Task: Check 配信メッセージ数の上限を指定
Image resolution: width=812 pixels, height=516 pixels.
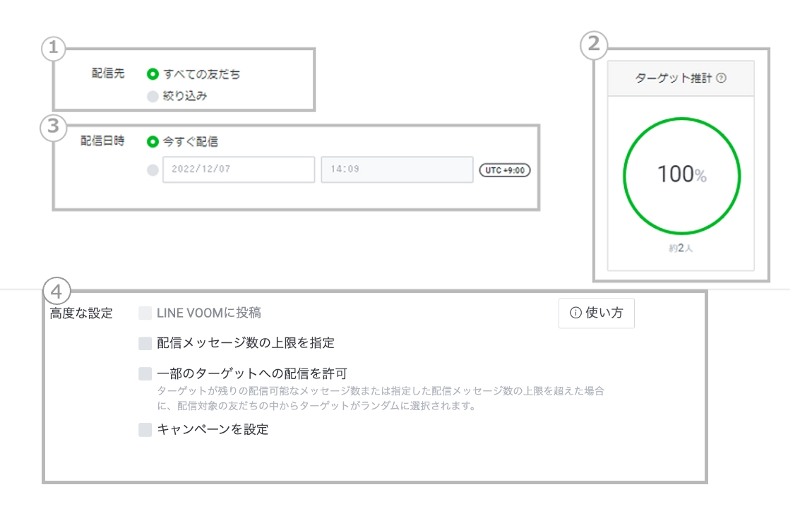Action: [145, 344]
